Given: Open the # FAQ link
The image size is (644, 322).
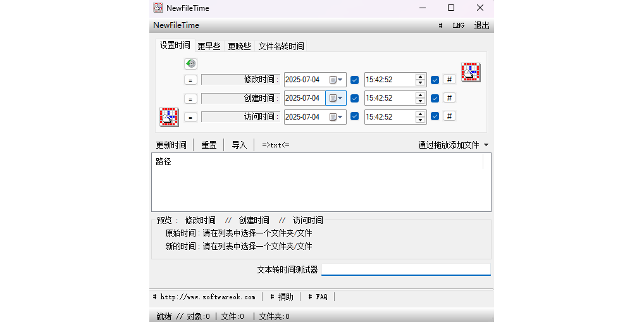Looking at the screenshot, I should click(318, 297).
